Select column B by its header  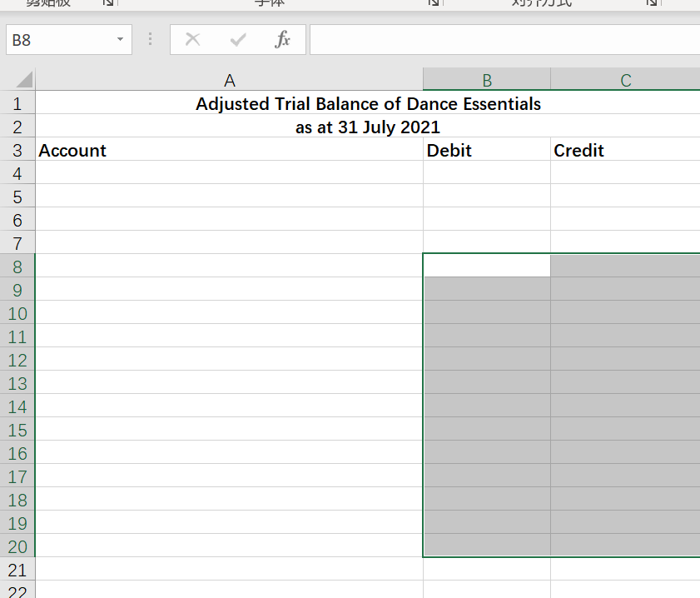(486, 79)
